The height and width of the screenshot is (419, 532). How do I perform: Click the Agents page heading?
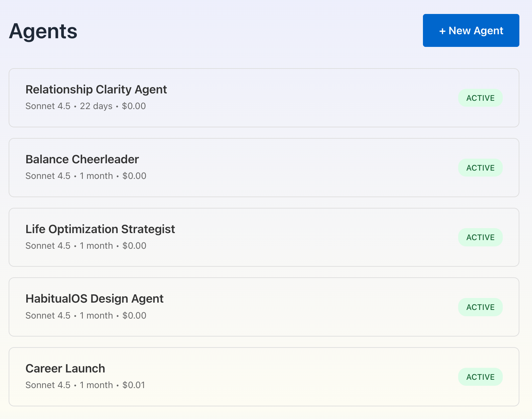coord(43,31)
